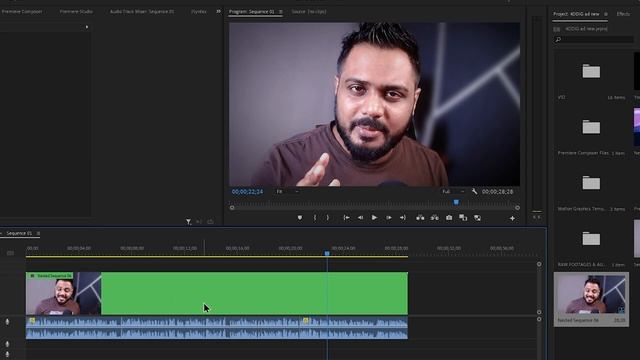Click the sequence duration 00;00;28;28
This screenshot has width=640, height=360.
point(498,191)
